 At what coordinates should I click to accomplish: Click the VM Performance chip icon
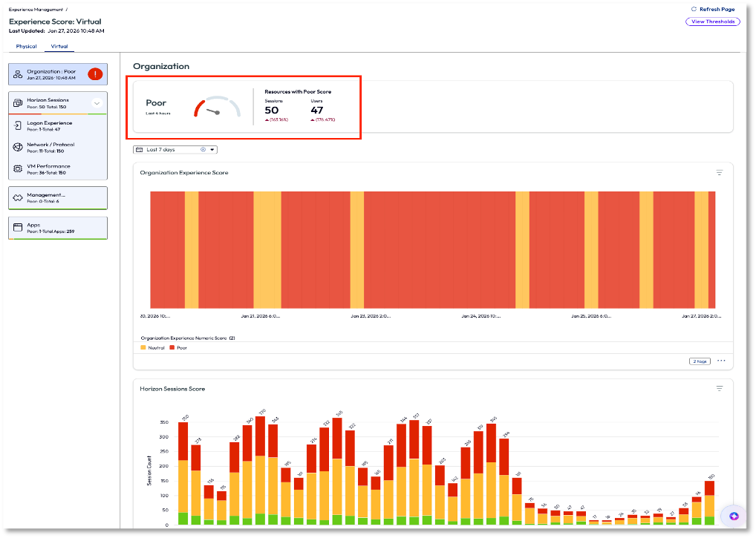(18, 168)
